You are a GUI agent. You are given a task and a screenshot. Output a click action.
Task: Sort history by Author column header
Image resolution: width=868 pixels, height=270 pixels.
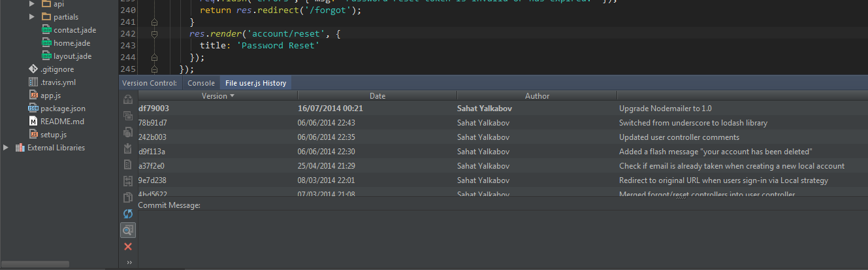coord(537,95)
